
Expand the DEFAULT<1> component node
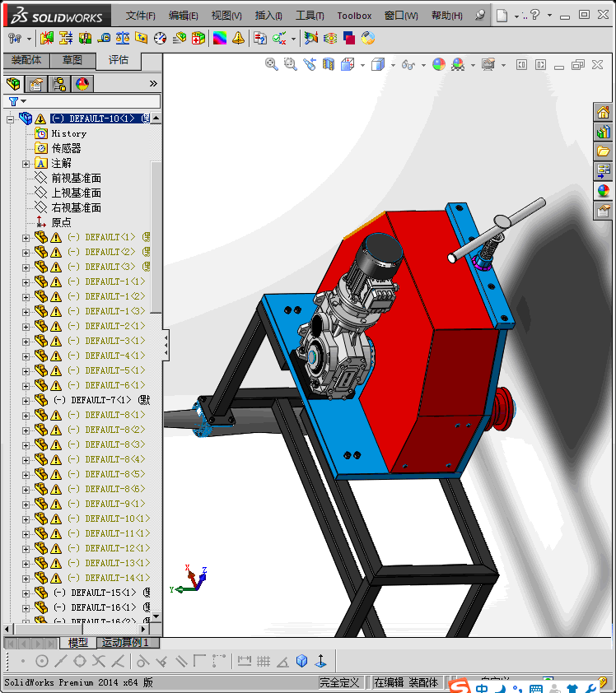[x=26, y=238]
